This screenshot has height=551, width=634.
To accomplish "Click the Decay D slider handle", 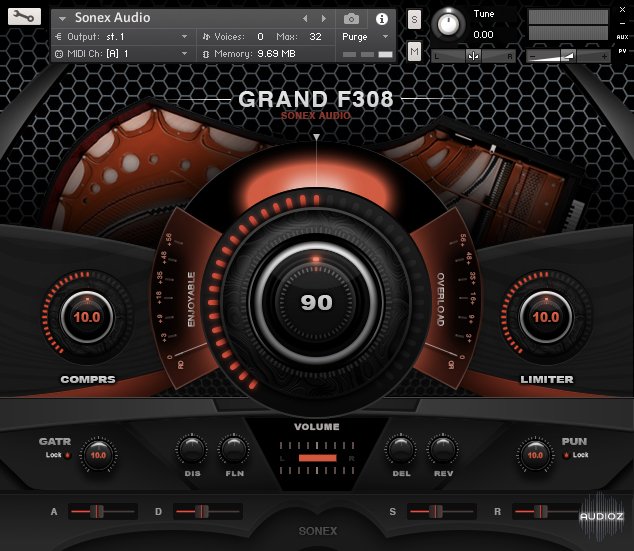I will click(x=202, y=511).
